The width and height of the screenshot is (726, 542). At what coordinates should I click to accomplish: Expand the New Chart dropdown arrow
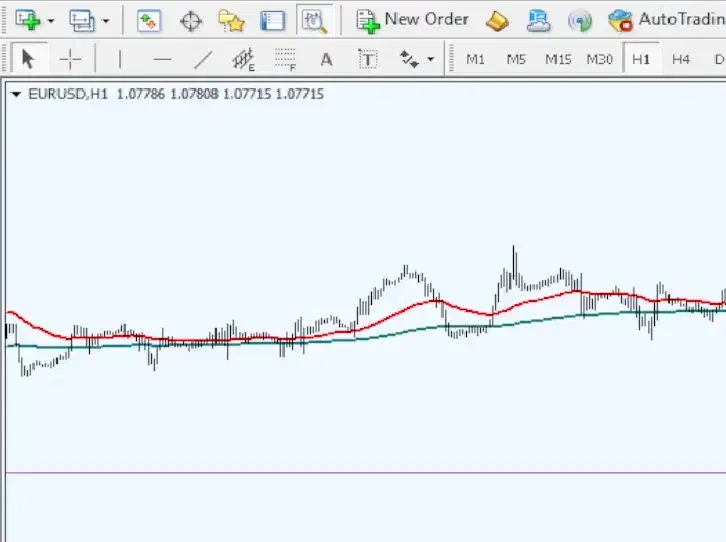(x=51, y=21)
